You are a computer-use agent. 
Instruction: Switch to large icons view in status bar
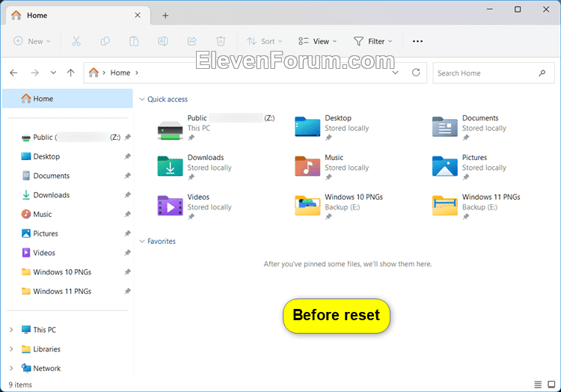551,385
